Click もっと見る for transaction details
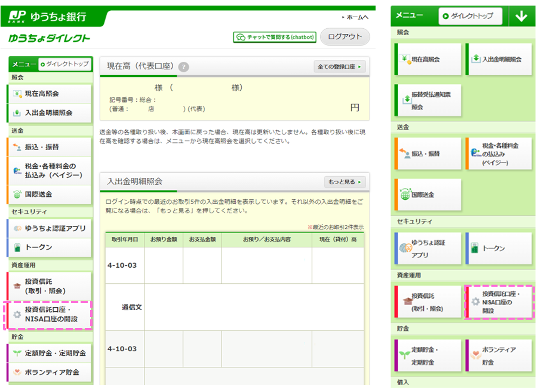This screenshot has width=542, height=392. click(345, 182)
